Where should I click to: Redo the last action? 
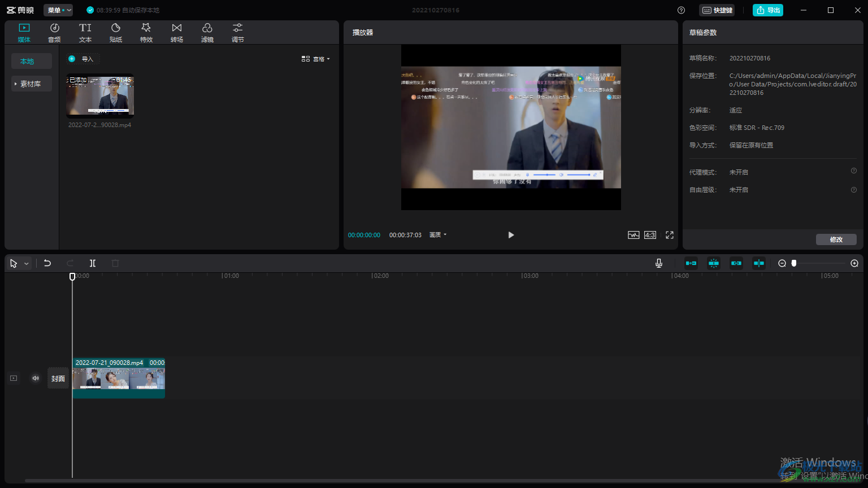(x=70, y=263)
